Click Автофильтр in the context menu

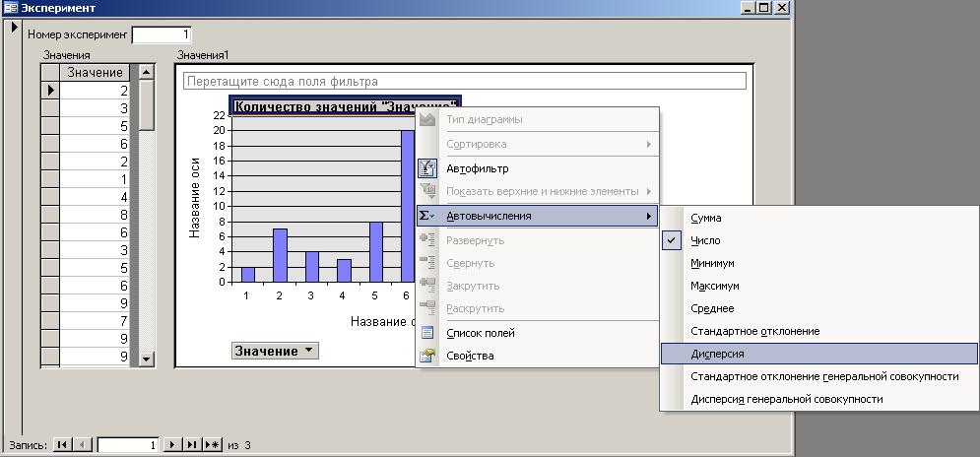coord(538,168)
